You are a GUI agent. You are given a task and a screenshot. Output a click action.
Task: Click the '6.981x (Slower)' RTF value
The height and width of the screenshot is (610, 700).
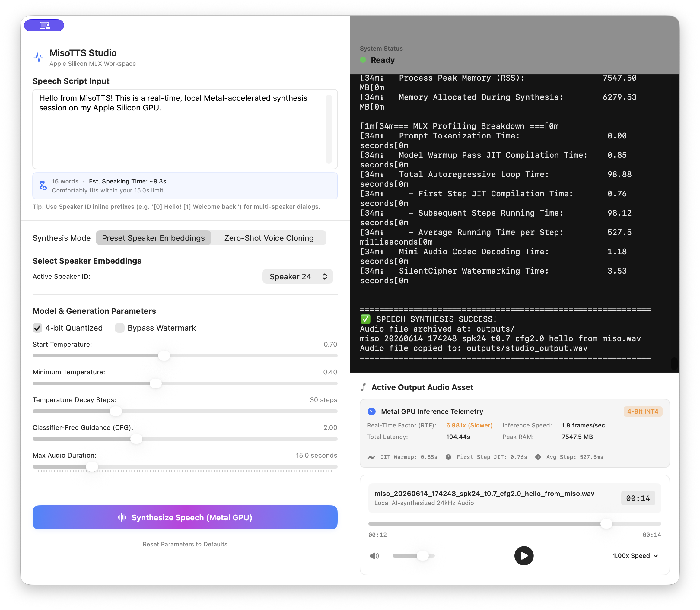click(x=469, y=425)
